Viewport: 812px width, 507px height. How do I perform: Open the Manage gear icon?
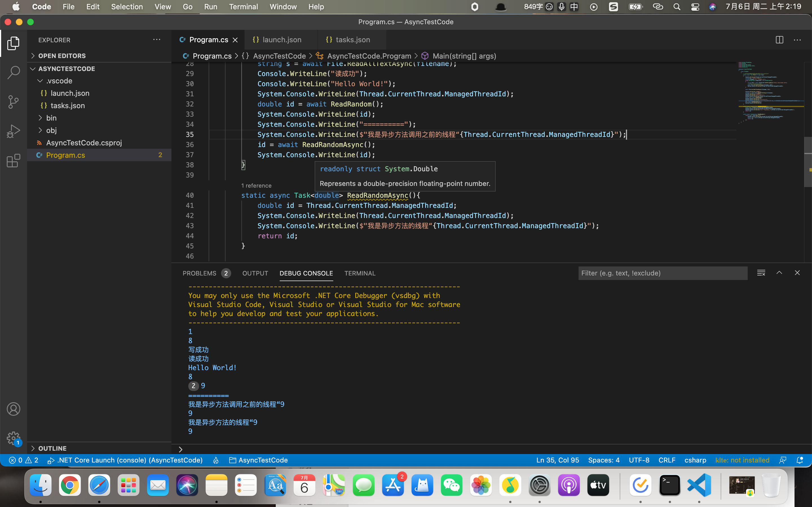14,438
